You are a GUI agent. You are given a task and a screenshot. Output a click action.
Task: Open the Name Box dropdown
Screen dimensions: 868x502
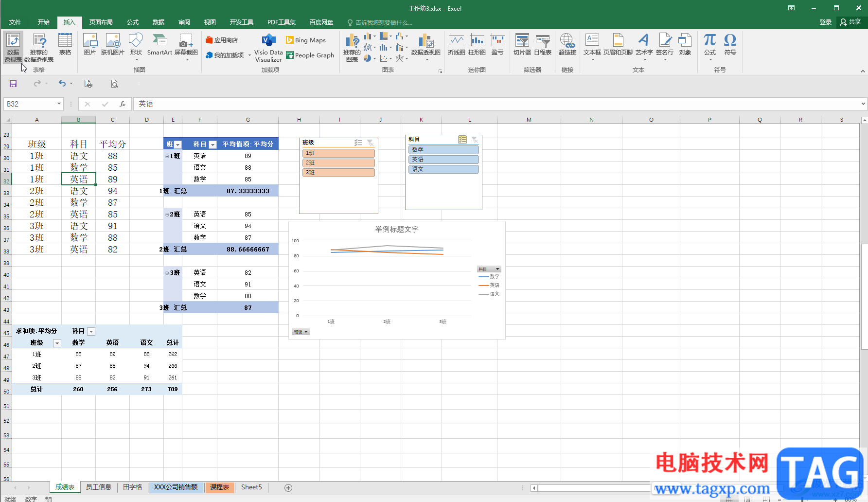pyautogui.click(x=59, y=104)
